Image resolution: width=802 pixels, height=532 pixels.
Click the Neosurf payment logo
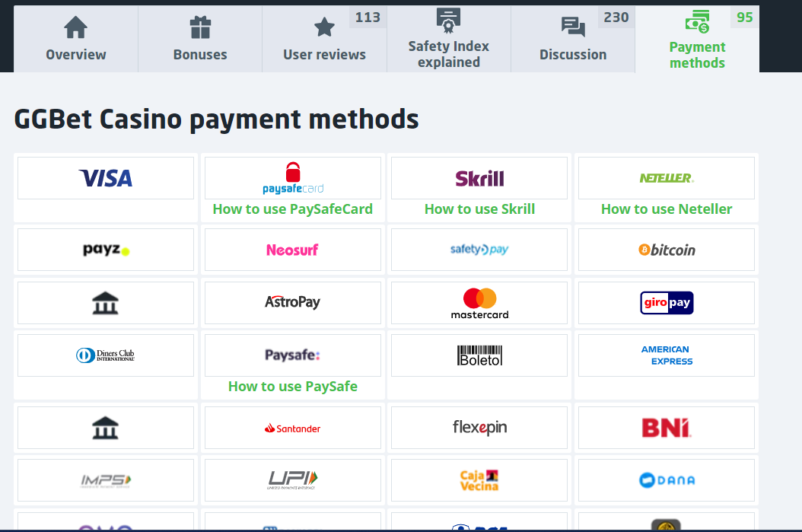pyautogui.click(x=293, y=250)
